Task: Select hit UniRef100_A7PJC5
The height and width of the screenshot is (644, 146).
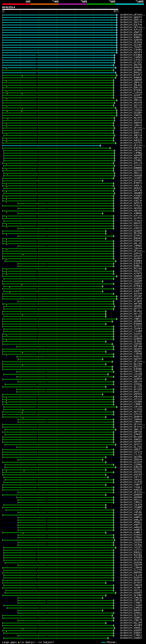Action: 131,30
